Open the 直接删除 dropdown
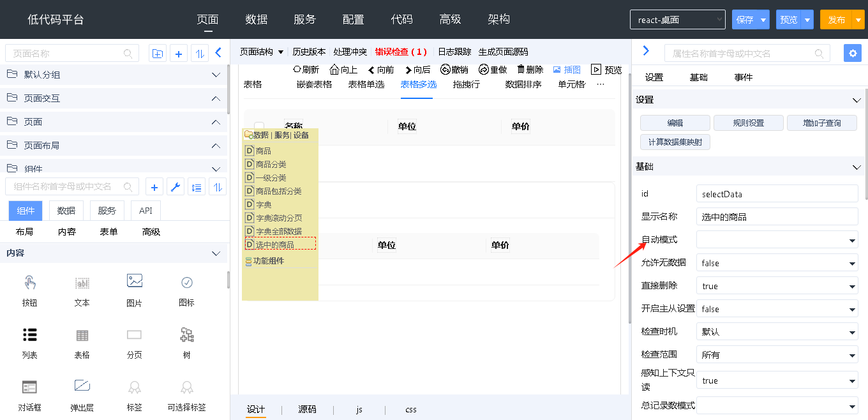868x420 pixels. [777, 286]
